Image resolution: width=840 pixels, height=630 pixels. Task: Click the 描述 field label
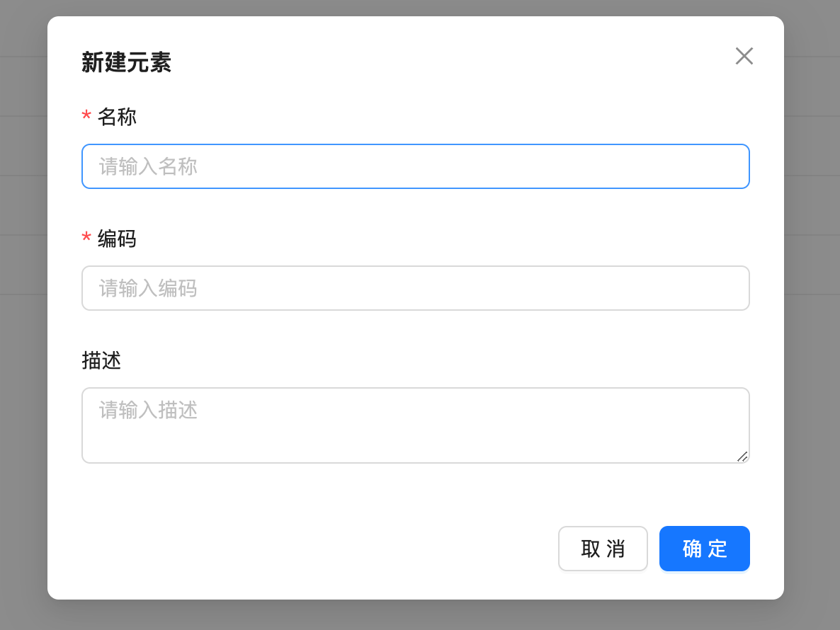point(102,362)
